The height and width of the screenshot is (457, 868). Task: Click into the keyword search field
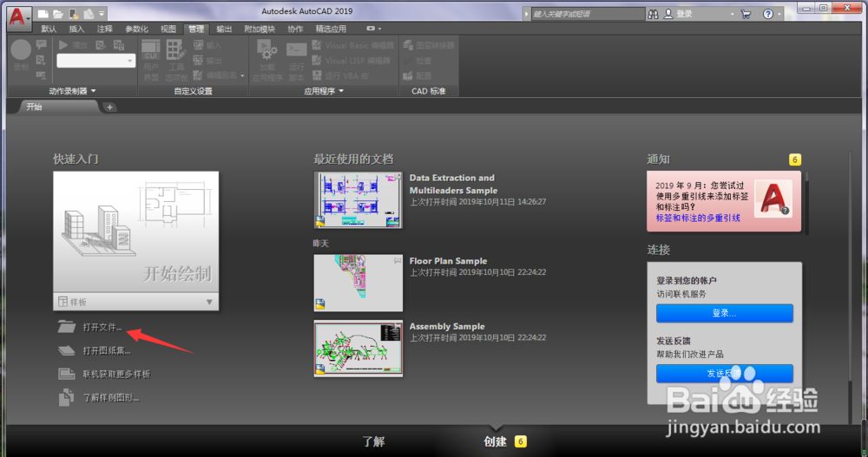click(588, 14)
